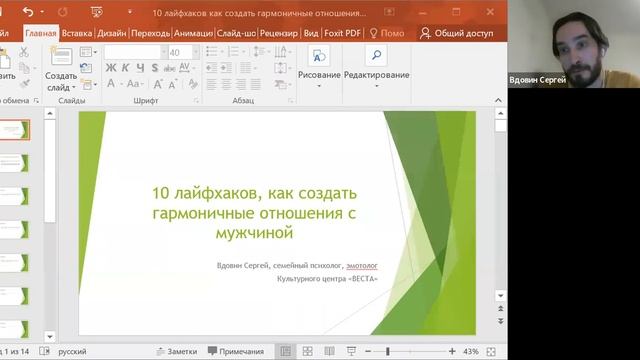Open the Design (Дизайн) tab
The image size is (640, 360).
pyautogui.click(x=111, y=33)
